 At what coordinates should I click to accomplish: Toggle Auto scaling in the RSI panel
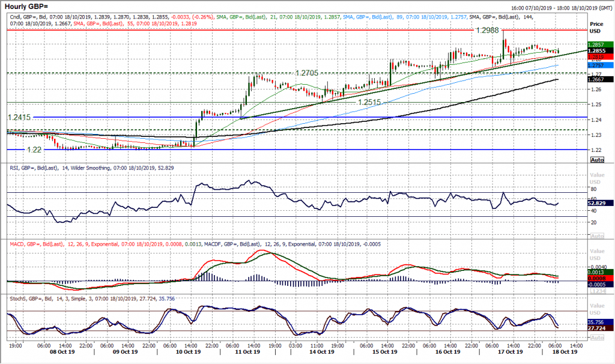pos(597,235)
